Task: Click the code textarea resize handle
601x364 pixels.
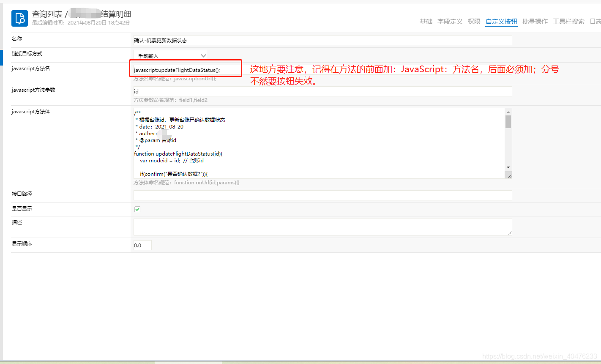Action: pyautogui.click(x=509, y=175)
